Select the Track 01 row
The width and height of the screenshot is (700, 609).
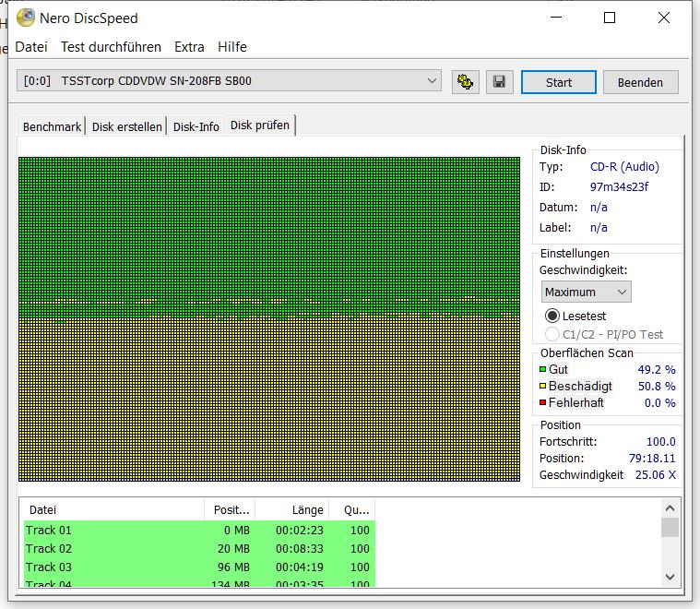(199, 530)
